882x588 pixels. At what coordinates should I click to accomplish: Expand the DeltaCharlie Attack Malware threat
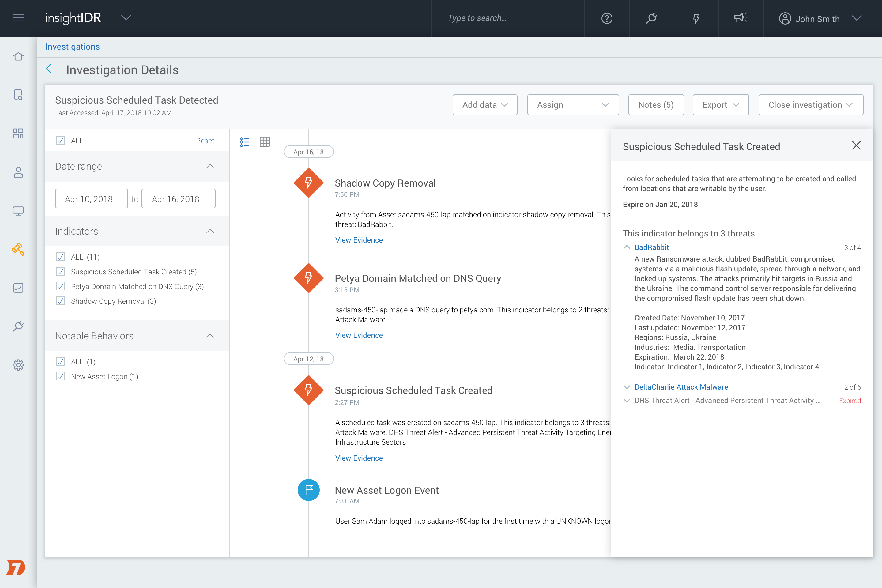(626, 387)
